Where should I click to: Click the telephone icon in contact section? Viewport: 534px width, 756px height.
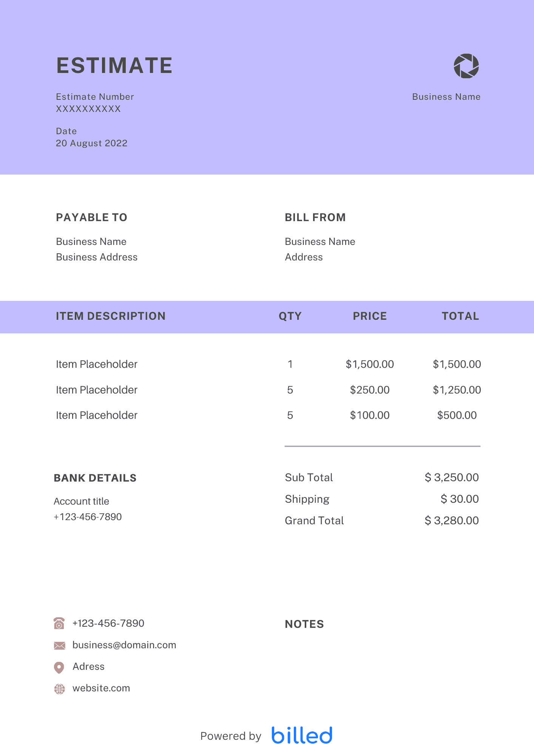click(59, 623)
